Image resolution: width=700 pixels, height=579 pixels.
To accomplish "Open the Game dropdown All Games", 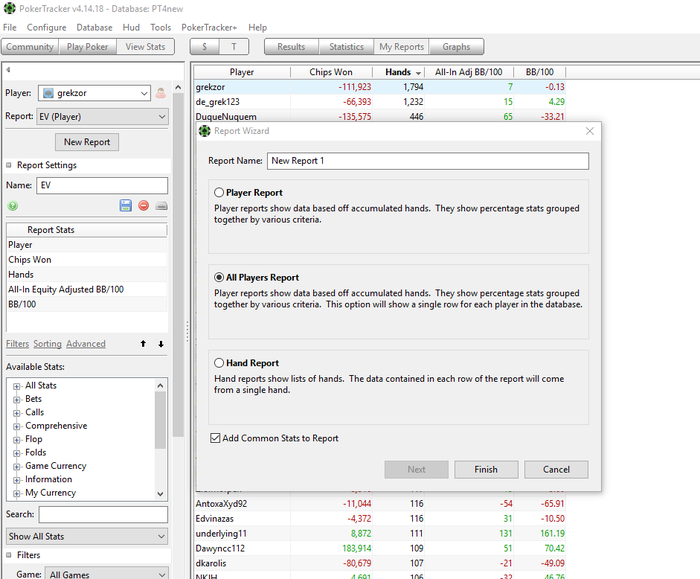I will click(x=107, y=574).
